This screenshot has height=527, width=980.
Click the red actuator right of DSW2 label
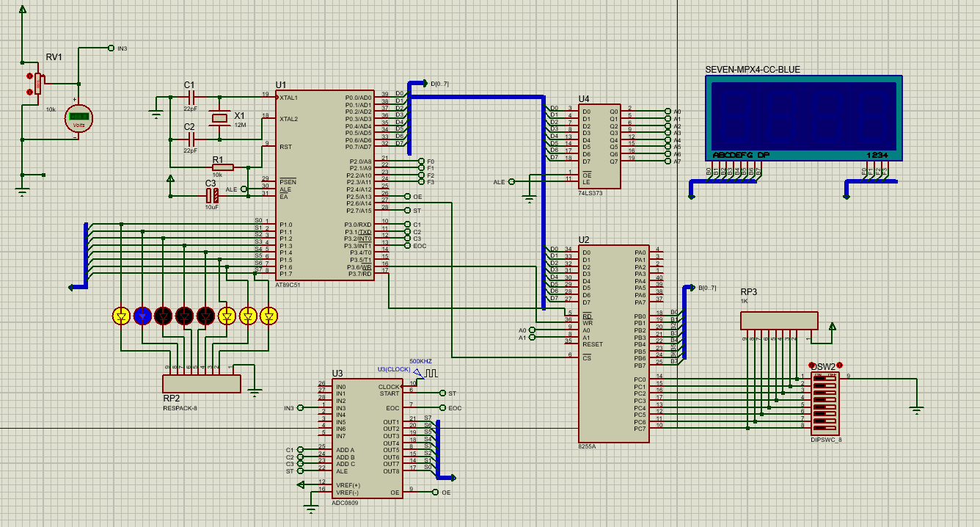point(839,366)
